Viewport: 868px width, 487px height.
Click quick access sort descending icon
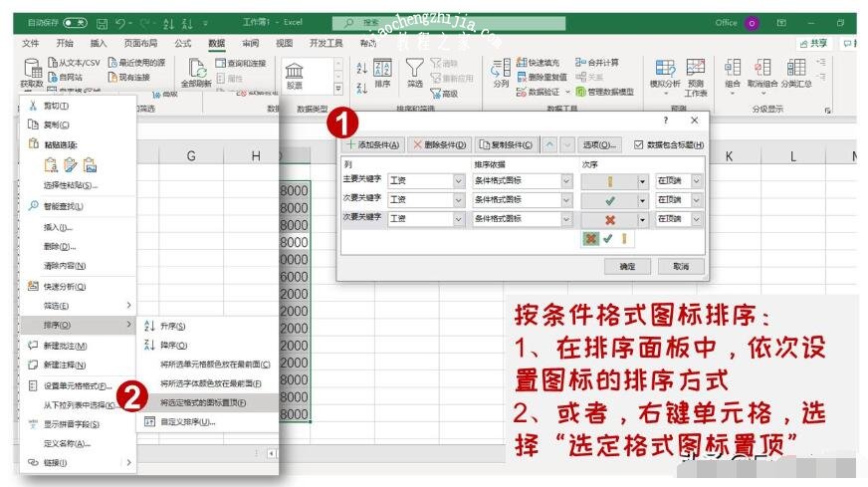point(187,23)
